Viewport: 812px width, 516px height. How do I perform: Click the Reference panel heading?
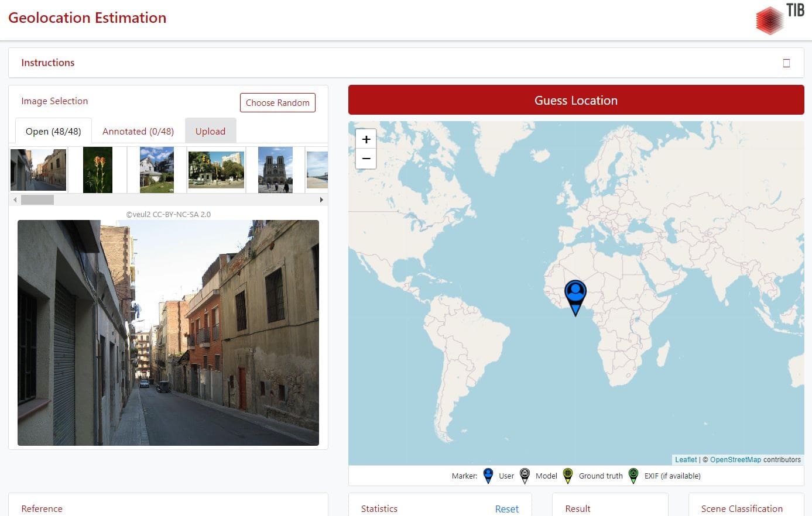pyautogui.click(x=42, y=509)
